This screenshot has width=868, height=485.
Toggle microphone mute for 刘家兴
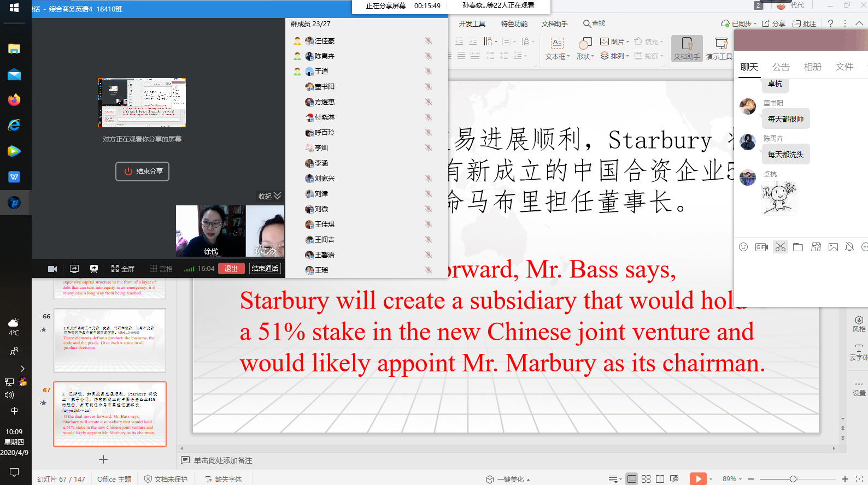click(429, 179)
